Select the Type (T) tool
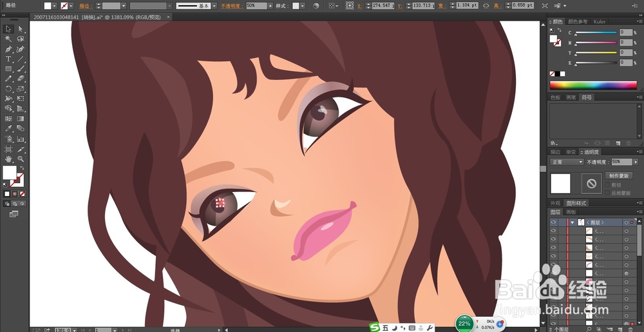 coord(8,59)
